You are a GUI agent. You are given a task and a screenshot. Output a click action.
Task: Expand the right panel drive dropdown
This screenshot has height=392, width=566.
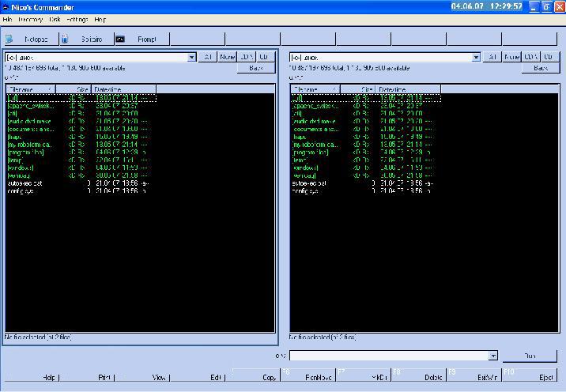(476, 57)
